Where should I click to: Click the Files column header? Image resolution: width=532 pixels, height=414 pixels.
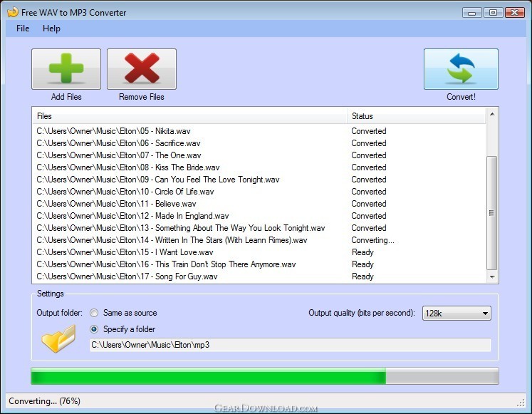(189, 116)
